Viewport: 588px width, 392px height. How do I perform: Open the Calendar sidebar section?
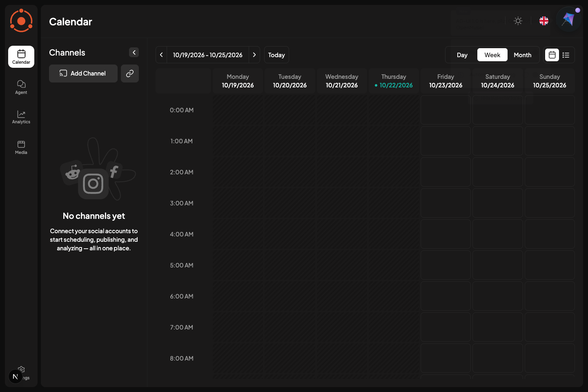click(21, 57)
